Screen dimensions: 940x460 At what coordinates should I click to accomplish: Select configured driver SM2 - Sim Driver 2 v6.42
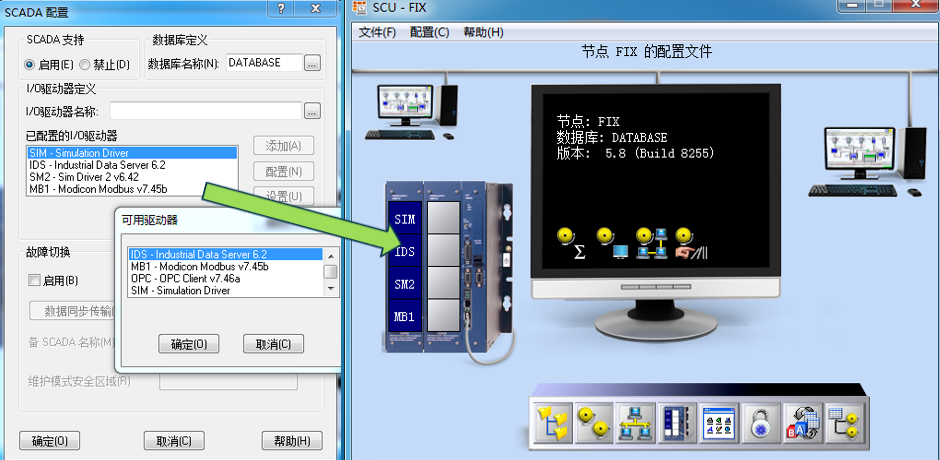(x=132, y=177)
